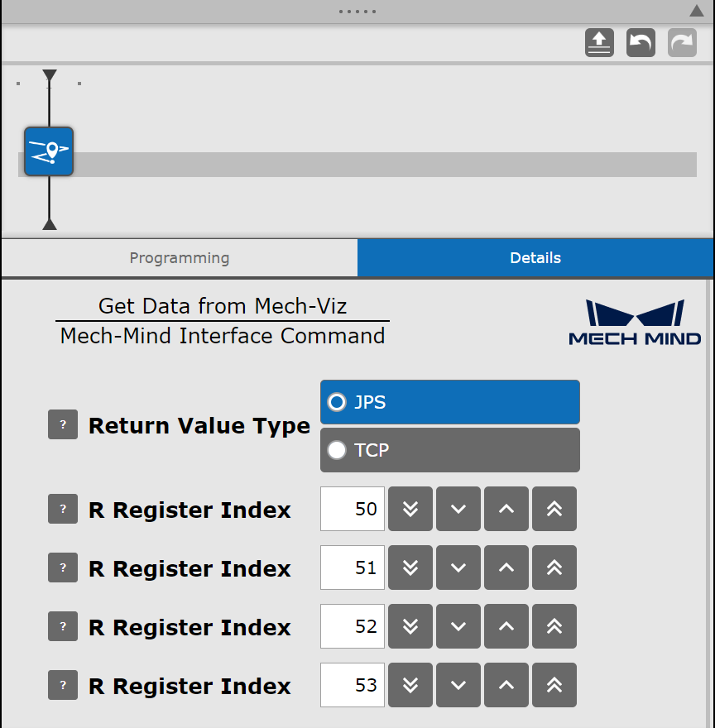
Task: Increase register 51 by large step
Action: (x=554, y=568)
